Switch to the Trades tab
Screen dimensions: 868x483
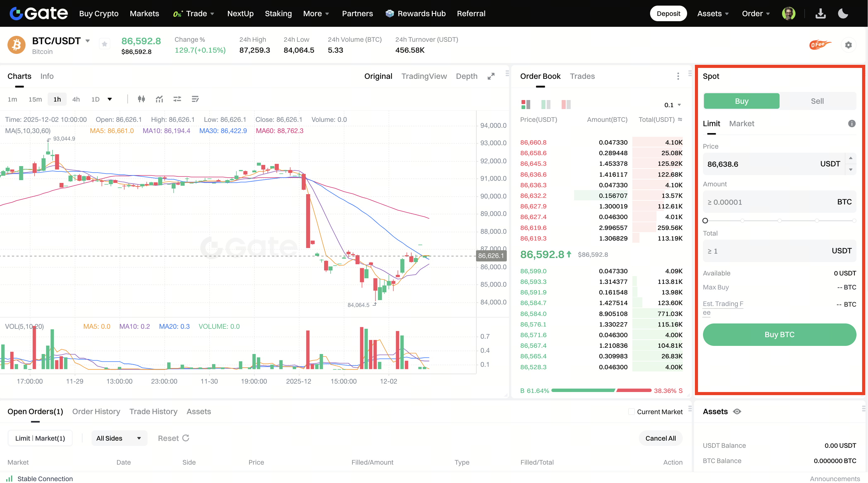(x=582, y=76)
